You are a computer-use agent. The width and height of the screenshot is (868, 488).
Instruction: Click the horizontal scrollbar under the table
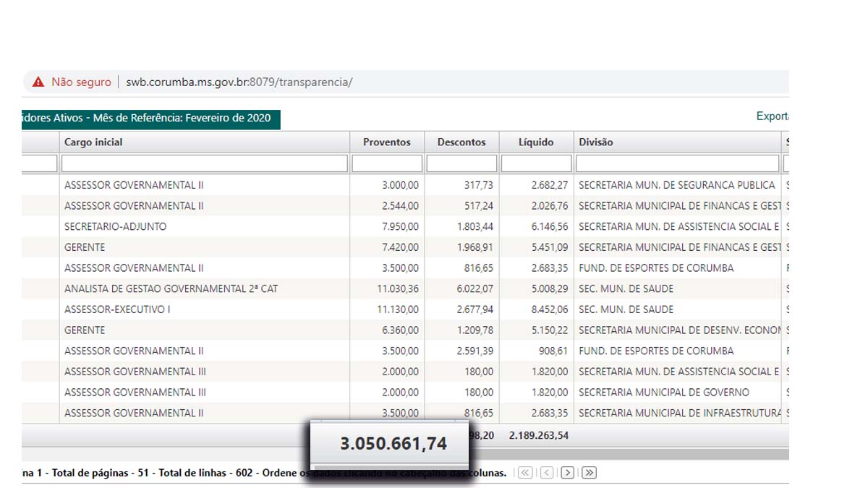coord(628,455)
